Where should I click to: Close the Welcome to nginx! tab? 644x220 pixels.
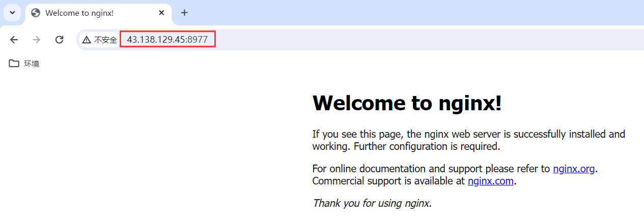click(x=161, y=13)
